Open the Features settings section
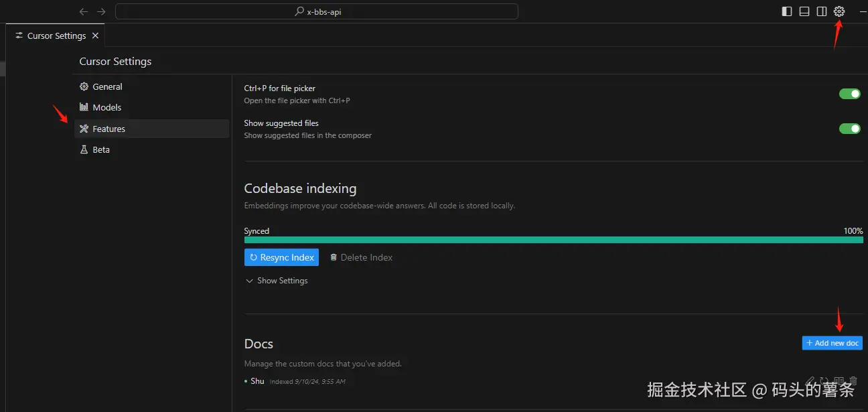The width and height of the screenshot is (868, 412). point(108,129)
